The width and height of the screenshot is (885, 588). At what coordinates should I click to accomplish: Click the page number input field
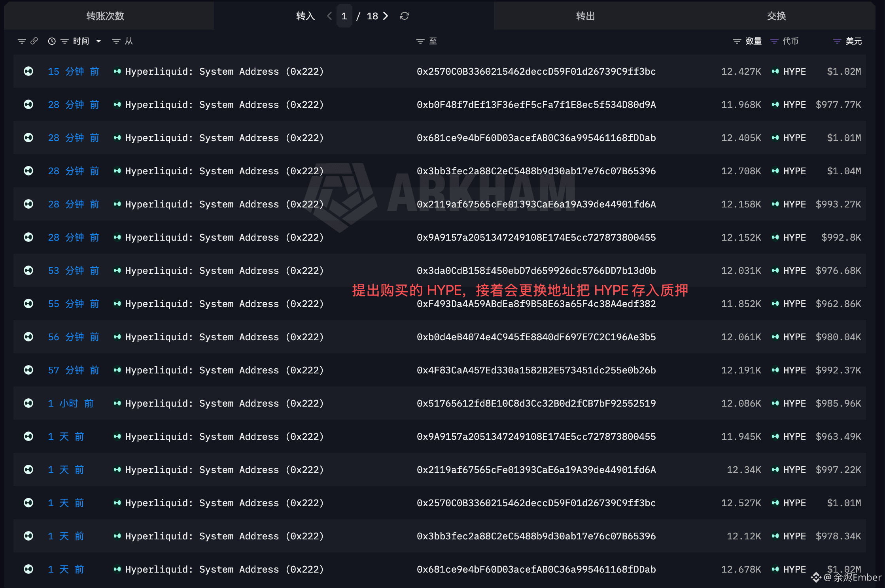tap(344, 16)
